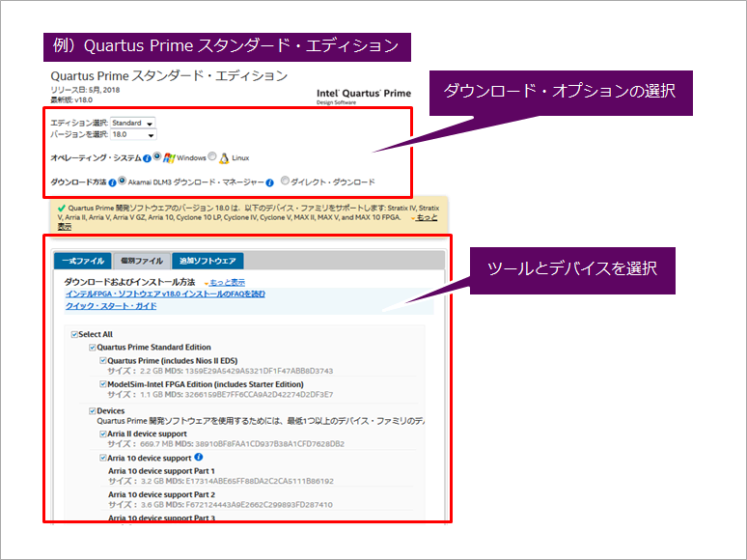Toggle Quartus Prime (includes Nios II EDS) checkbox
Viewport: 747px width, 560px height.
pos(103,361)
